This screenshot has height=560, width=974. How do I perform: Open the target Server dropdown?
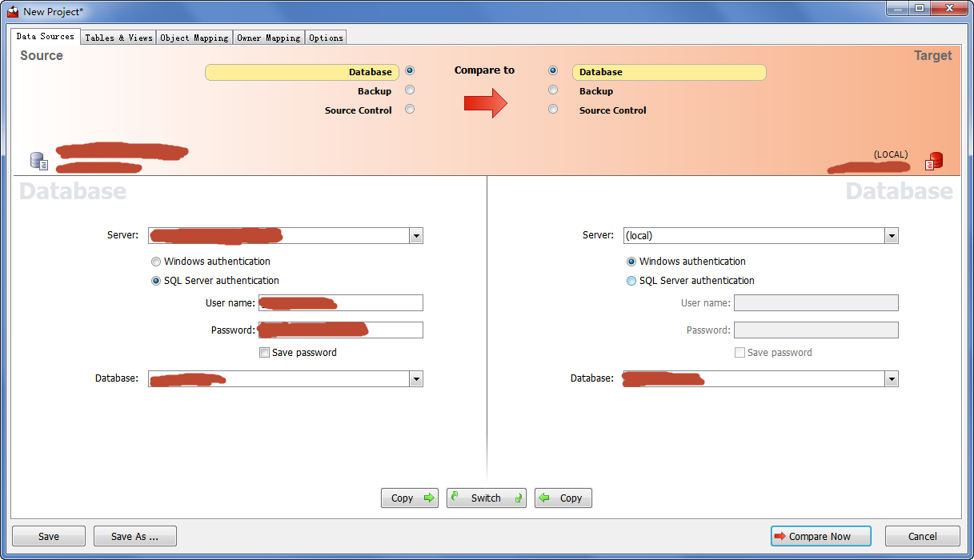click(x=891, y=236)
